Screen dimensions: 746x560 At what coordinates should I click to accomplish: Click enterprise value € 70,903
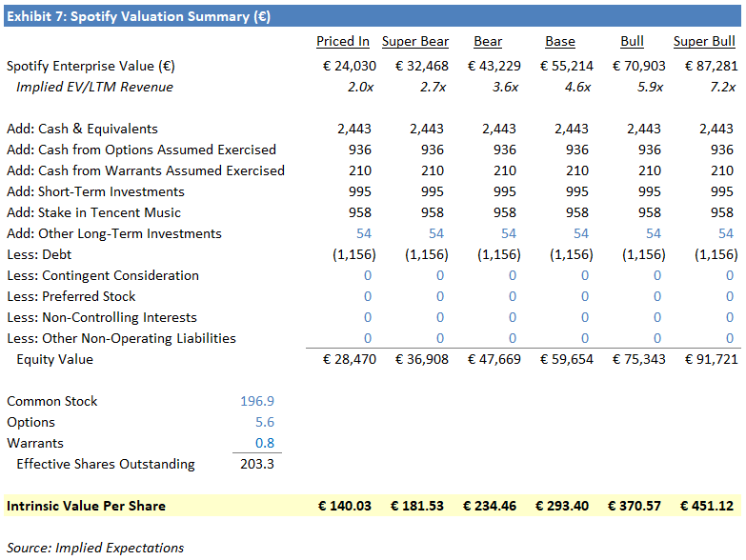pos(638,66)
